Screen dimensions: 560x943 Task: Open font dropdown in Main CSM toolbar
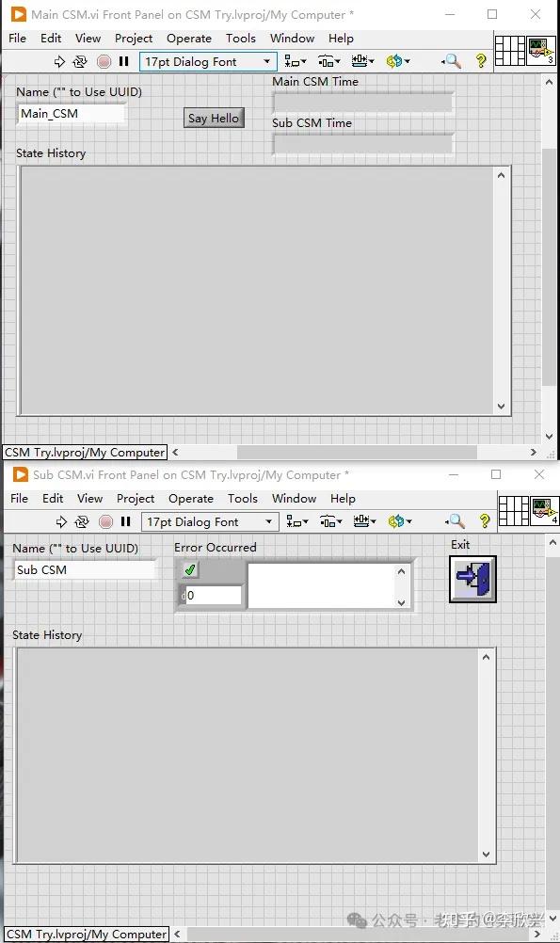coord(208,61)
